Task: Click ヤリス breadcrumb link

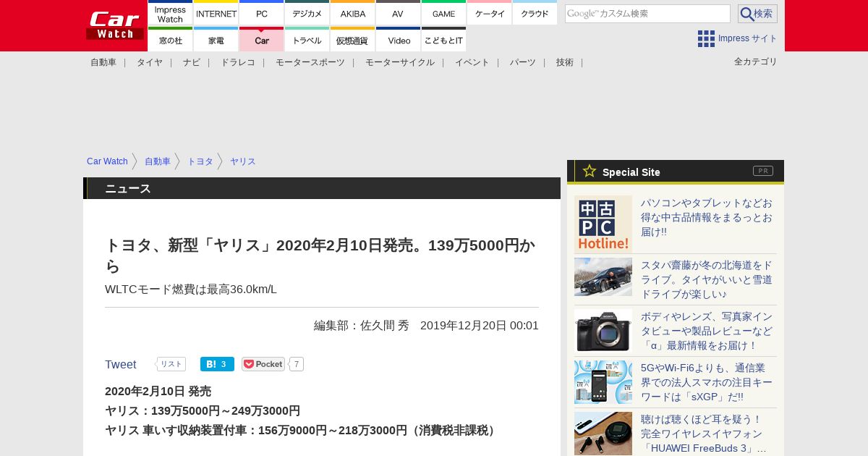Action: click(243, 161)
